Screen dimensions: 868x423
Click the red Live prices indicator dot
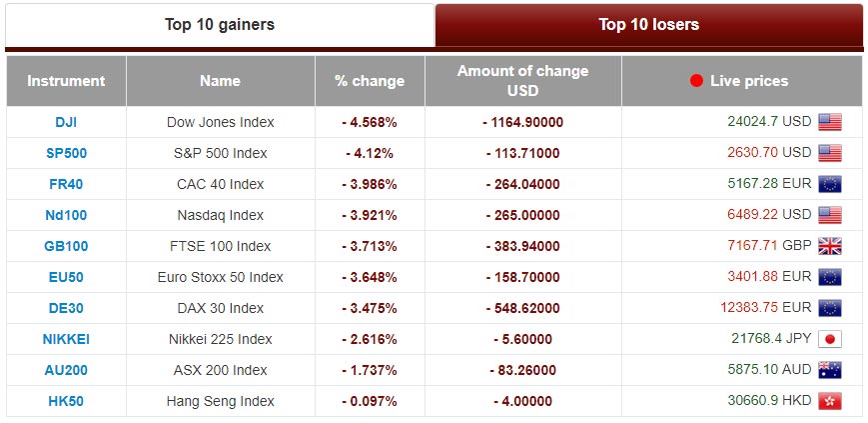click(696, 81)
